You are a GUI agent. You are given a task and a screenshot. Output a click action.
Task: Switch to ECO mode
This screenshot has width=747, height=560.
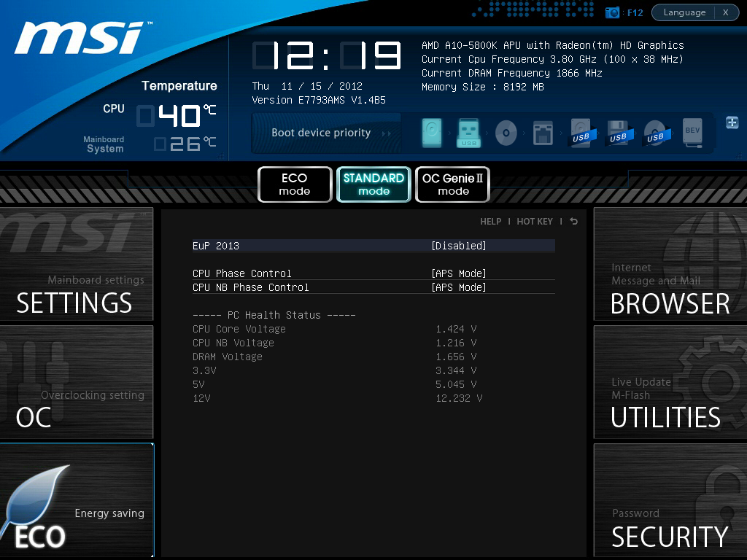click(295, 184)
